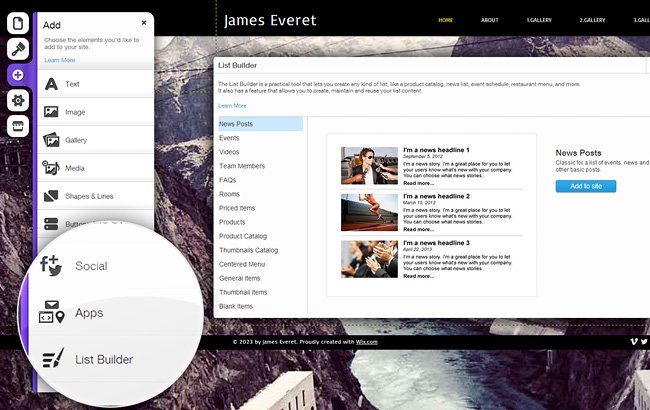Select the Image element icon
Screen dimensions: 650x410
click(51, 112)
